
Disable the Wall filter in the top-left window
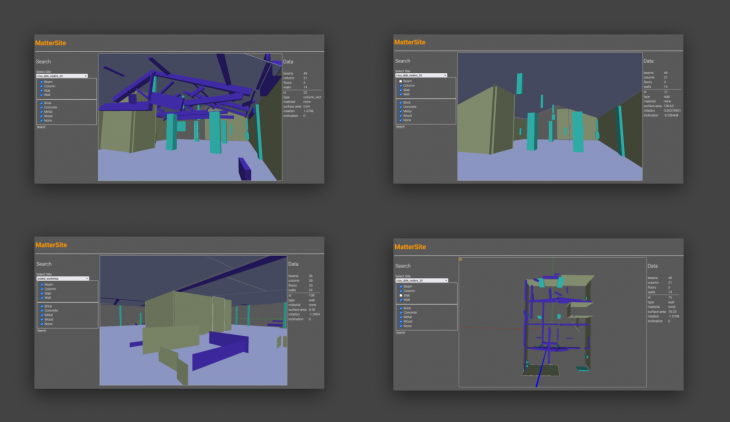pyautogui.click(x=40, y=96)
